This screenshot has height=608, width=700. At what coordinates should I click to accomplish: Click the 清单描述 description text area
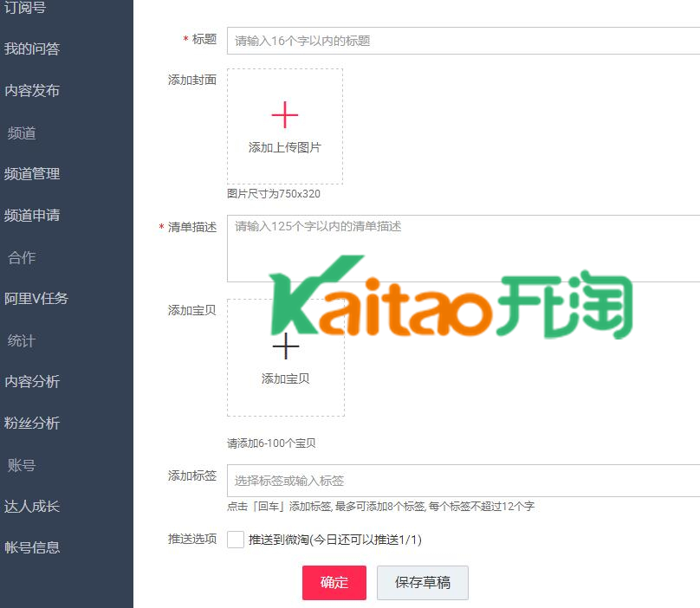tap(463, 249)
